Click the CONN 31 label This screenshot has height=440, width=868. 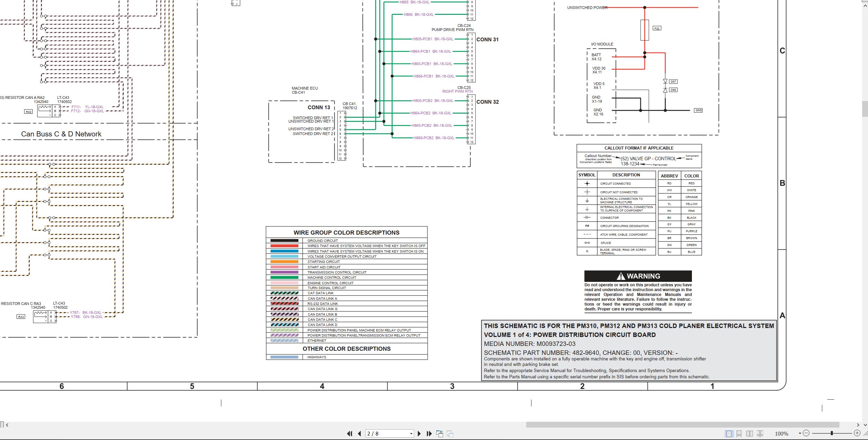(x=487, y=40)
